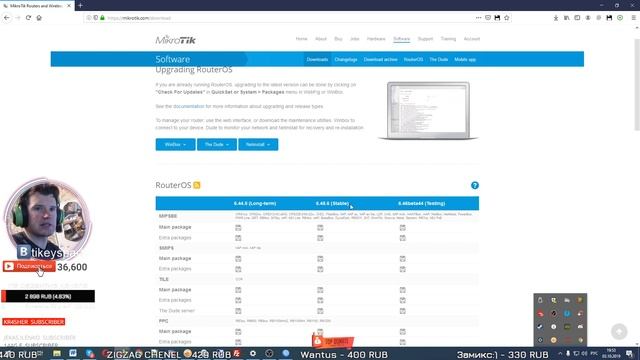Download PPC Main package Testing version
Viewport: 640px width, 360px height.
coord(402,331)
